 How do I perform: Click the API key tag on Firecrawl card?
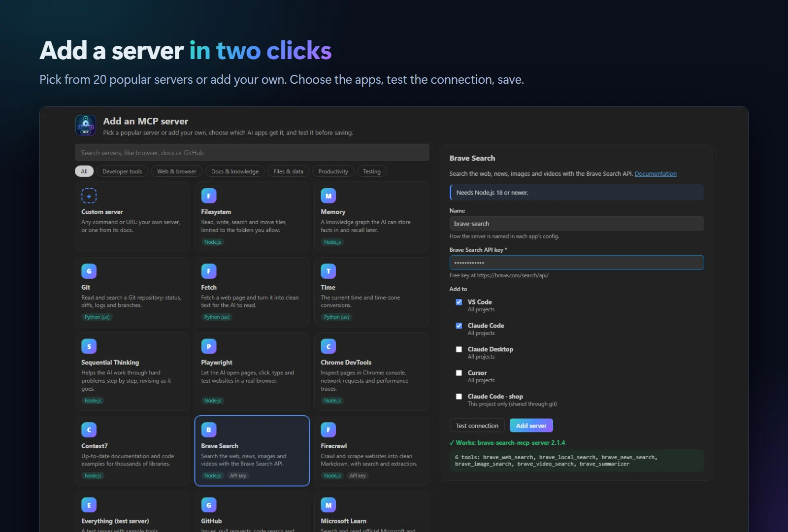tap(358, 476)
